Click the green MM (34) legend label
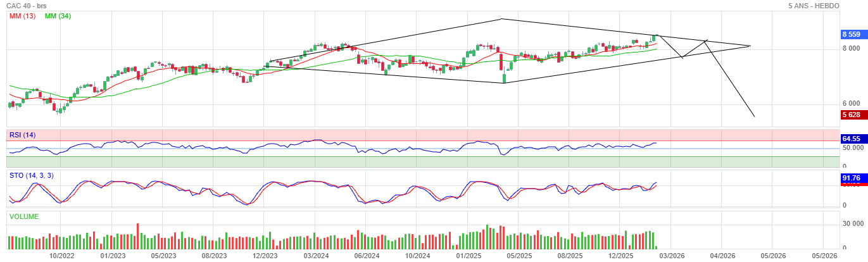This screenshot has height=262, width=868. click(58, 16)
